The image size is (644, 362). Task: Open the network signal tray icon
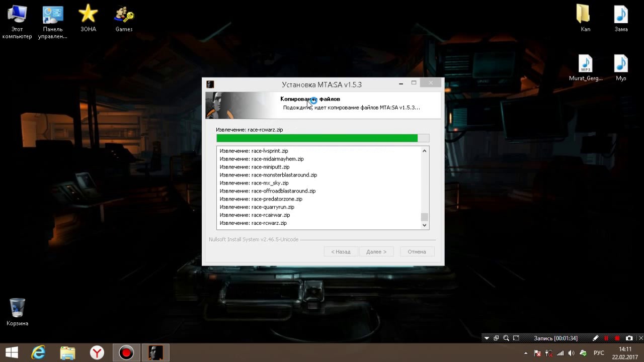560,353
